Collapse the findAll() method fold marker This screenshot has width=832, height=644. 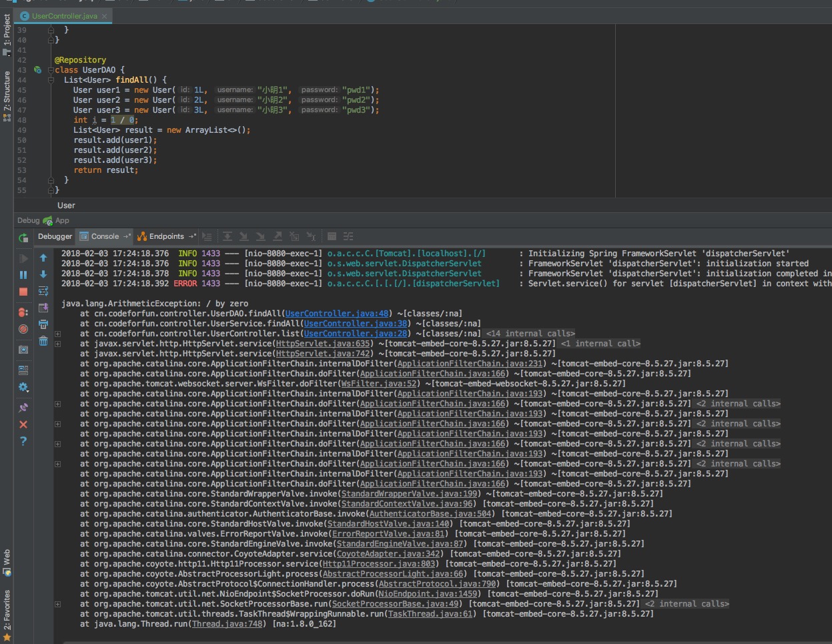51,80
